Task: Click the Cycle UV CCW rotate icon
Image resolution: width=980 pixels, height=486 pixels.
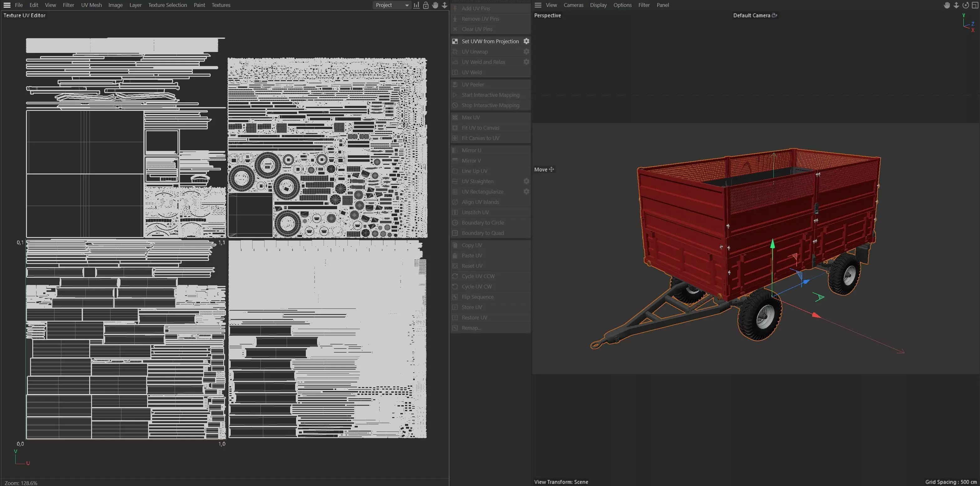Action: click(x=455, y=276)
